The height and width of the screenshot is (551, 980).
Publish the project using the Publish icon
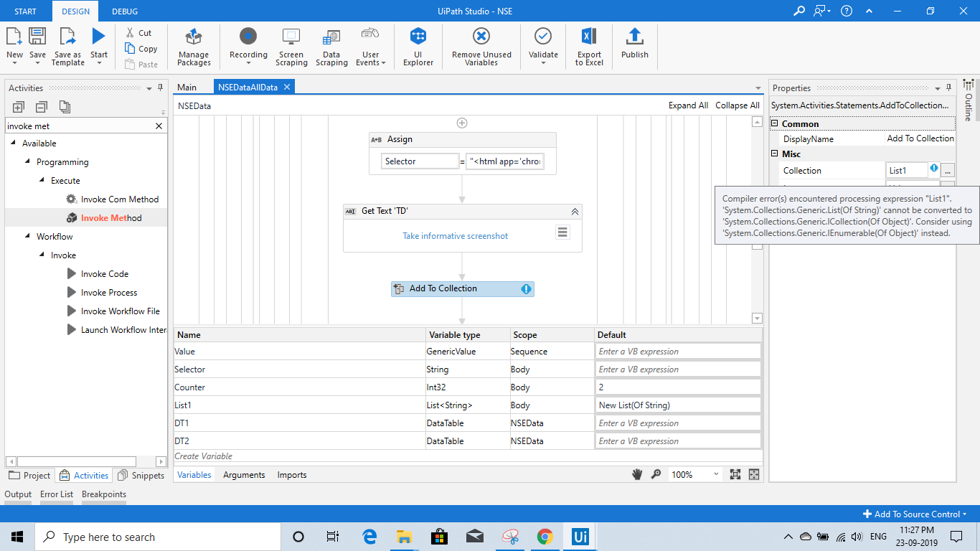click(x=634, y=37)
